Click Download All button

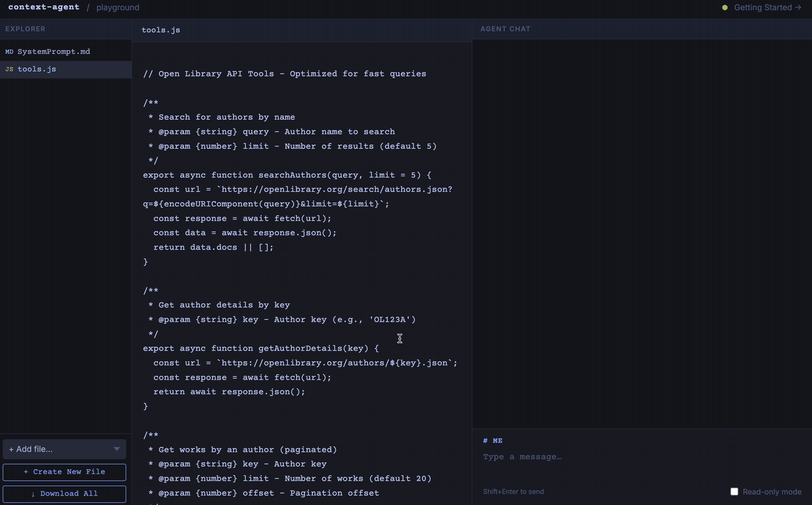click(x=64, y=494)
